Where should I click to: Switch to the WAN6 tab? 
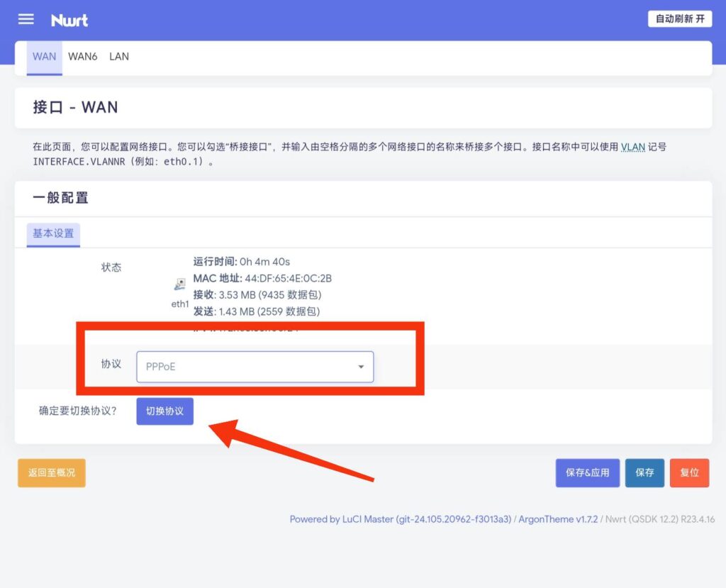click(x=82, y=57)
